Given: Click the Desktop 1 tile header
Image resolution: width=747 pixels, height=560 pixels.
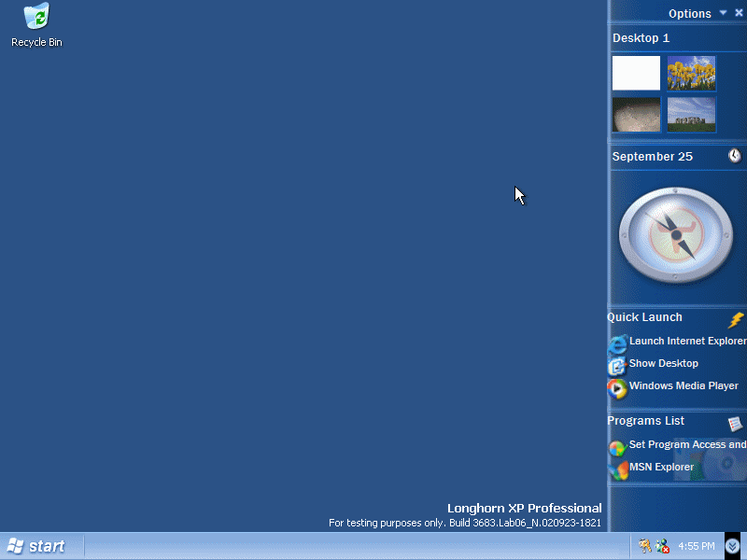Looking at the screenshot, I should tap(641, 38).
